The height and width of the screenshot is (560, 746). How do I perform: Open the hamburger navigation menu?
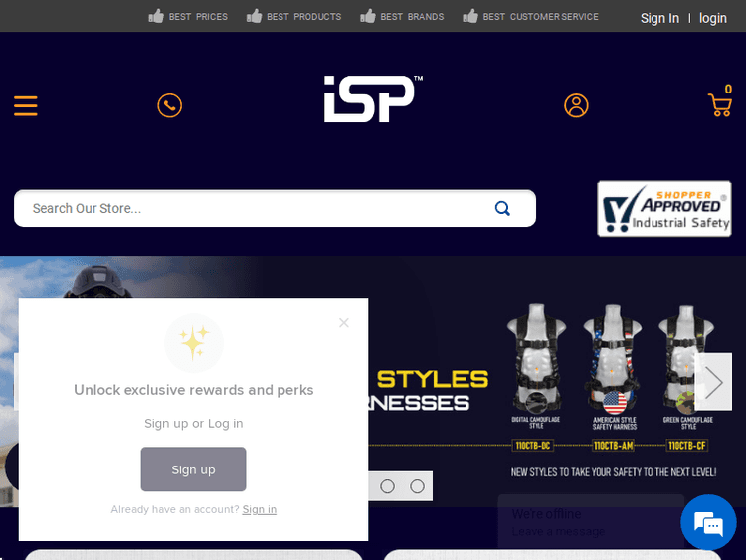click(x=25, y=105)
